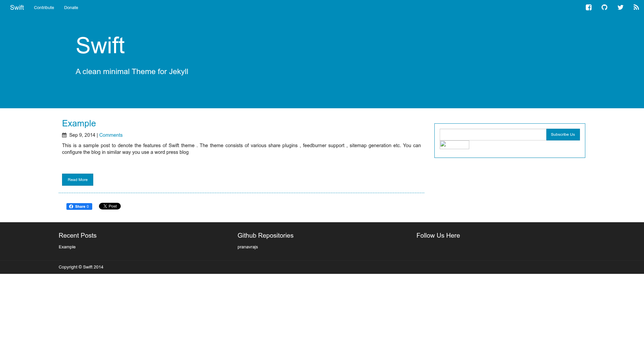644x362 pixels.
Task: Open the Example post title
Action: coord(79,123)
